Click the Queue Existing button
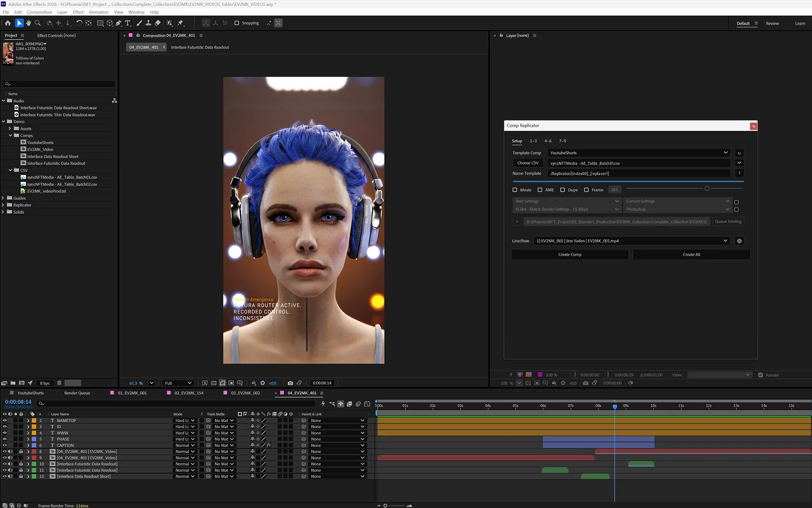 [728, 221]
